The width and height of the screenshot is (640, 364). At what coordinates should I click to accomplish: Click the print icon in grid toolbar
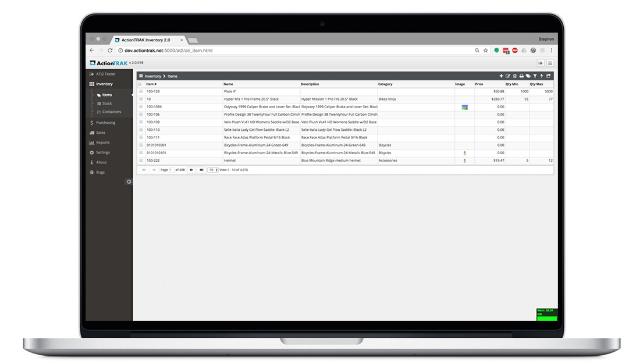tap(521, 76)
